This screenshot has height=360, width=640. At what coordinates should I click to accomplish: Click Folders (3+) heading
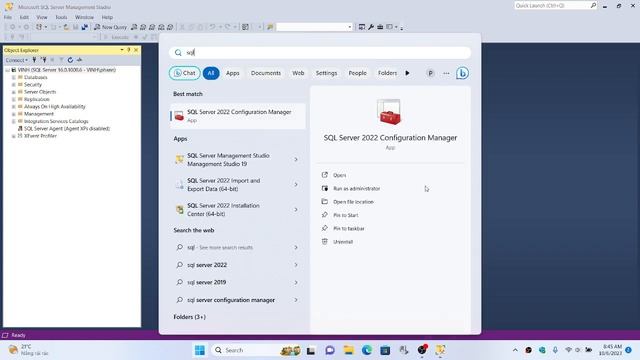[x=189, y=317]
